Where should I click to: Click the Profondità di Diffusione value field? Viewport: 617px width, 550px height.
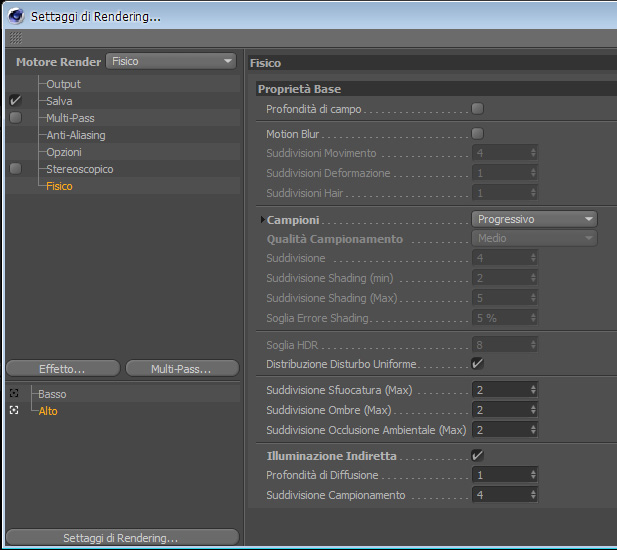coord(505,475)
